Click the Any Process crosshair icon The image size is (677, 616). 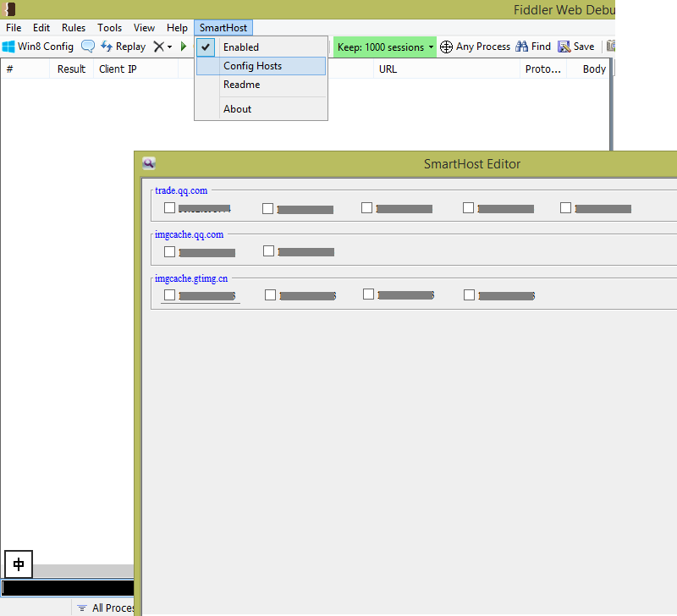pos(446,47)
